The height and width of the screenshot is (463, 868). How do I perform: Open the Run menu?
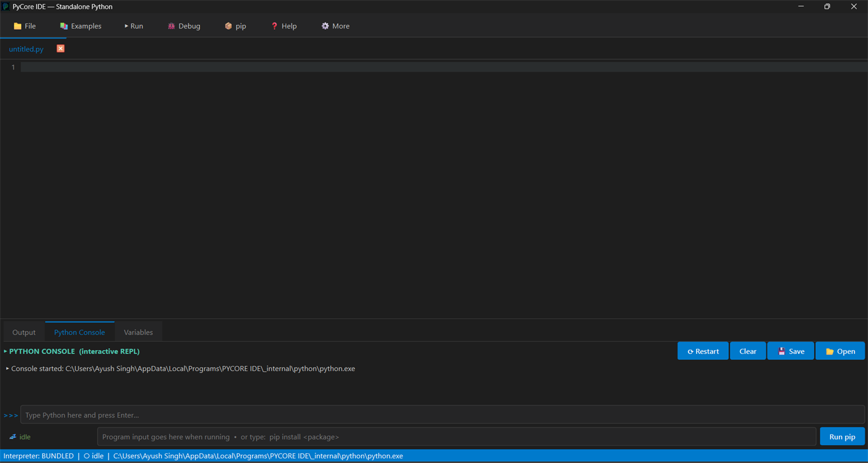(x=134, y=26)
